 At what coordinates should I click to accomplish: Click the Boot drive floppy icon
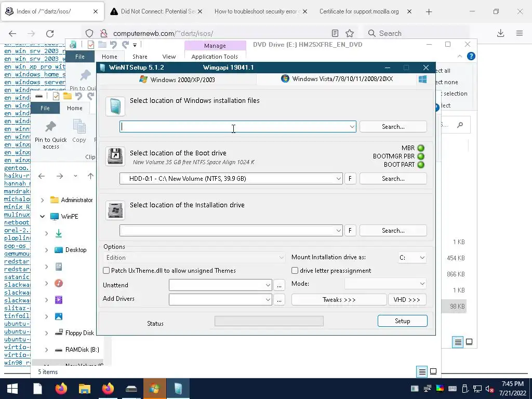click(x=115, y=156)
